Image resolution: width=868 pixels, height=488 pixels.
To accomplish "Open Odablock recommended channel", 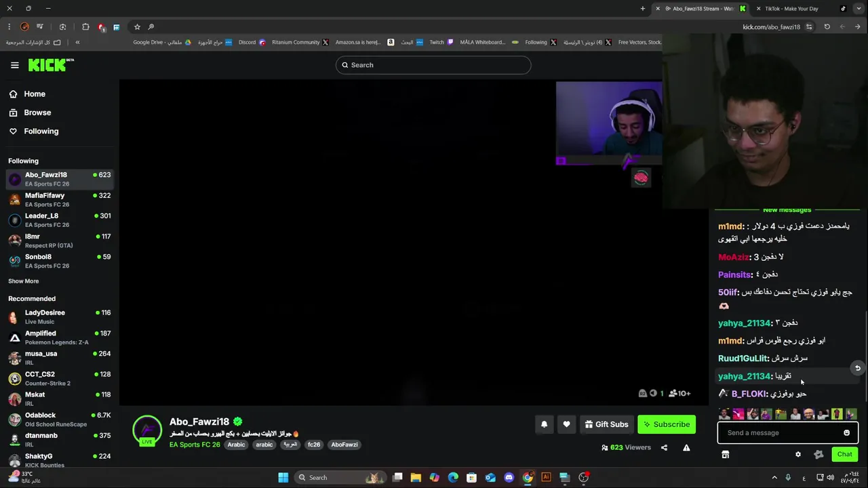I will click(59, 419).
